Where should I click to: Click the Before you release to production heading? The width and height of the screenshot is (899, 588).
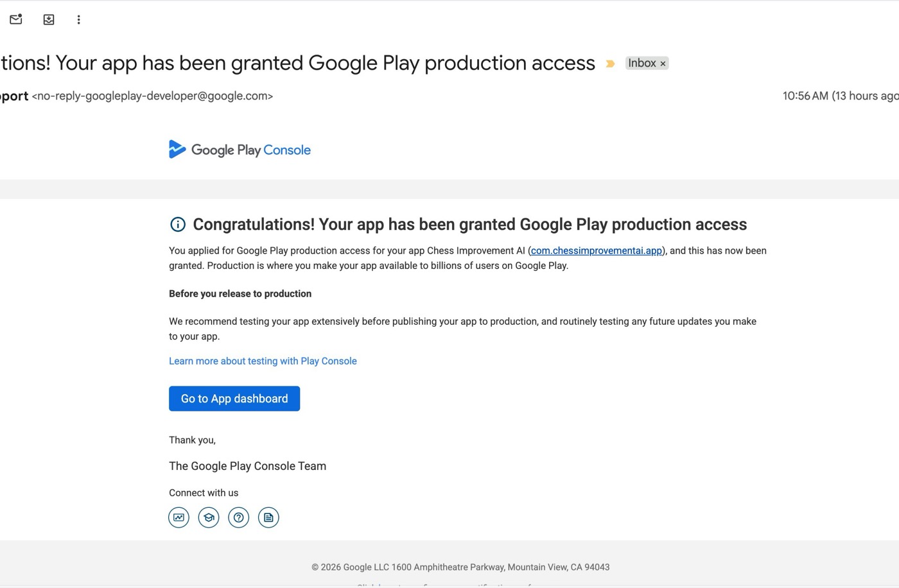[x=240, y=293]
